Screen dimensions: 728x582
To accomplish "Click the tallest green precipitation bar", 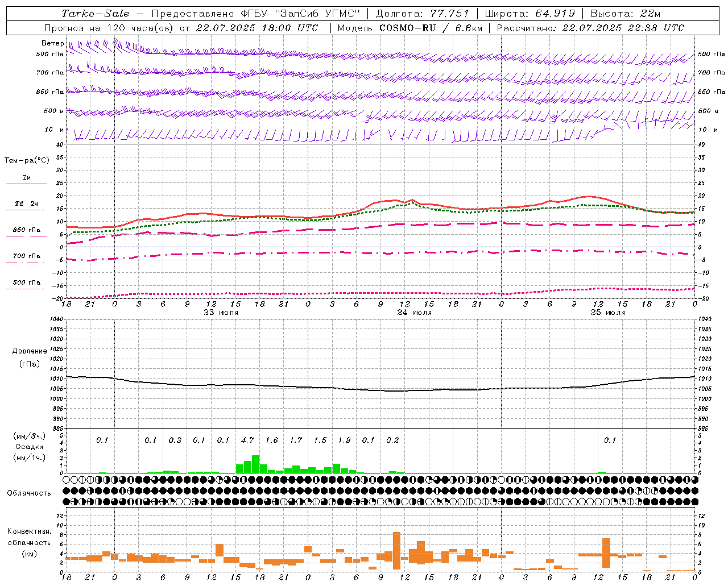I will click(x=256, y=464).
